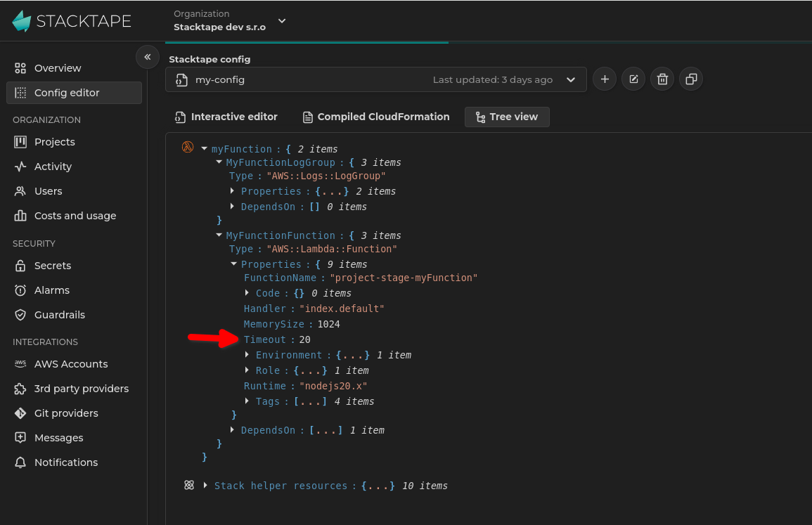Expand the Tags node
812x525 pixels.
247,401
